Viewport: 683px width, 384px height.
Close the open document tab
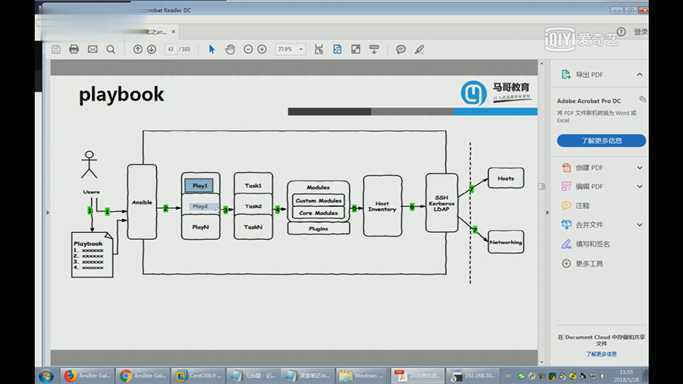pyautogui.click(x=173, y=31)
